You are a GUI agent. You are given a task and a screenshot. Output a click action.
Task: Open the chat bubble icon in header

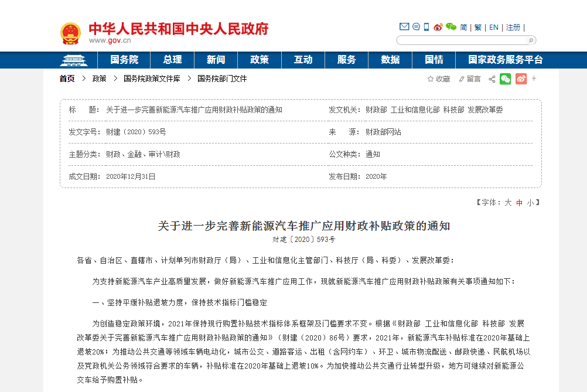click(x=416, y=27)
